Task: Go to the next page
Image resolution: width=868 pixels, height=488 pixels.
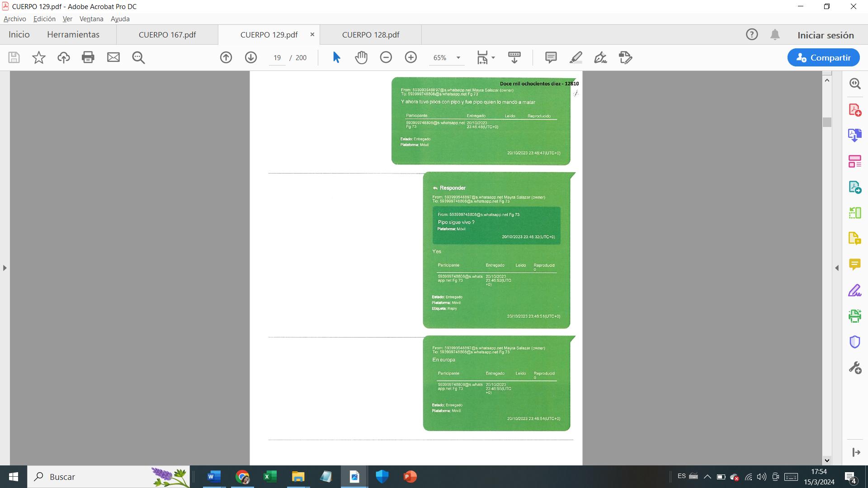Action: point(251,57)
